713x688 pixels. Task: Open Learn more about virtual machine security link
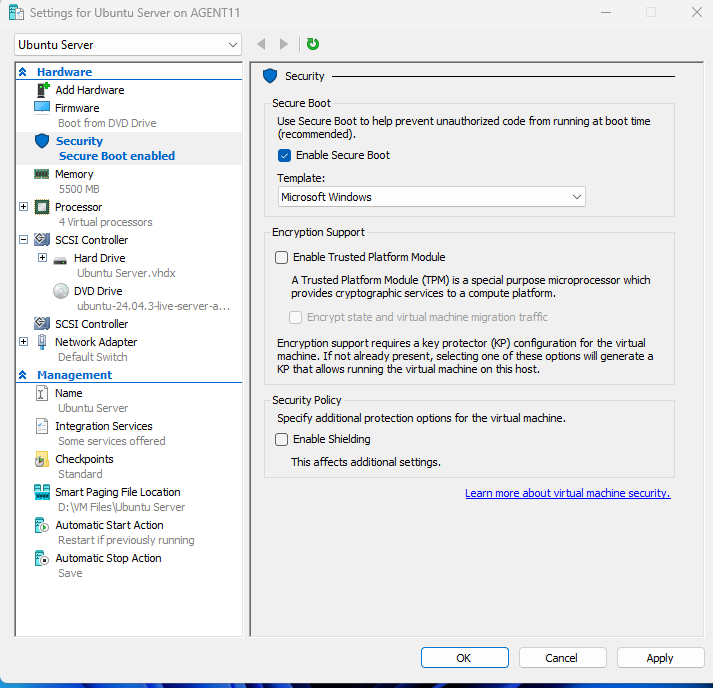click(567, 493)
